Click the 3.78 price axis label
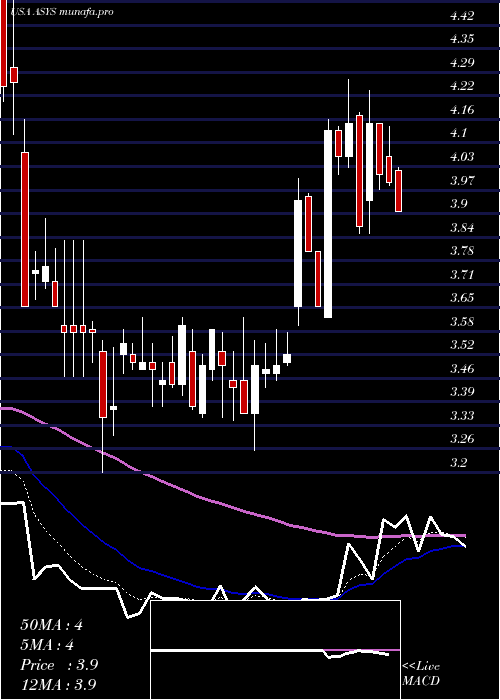 click(x=462, y=250)
